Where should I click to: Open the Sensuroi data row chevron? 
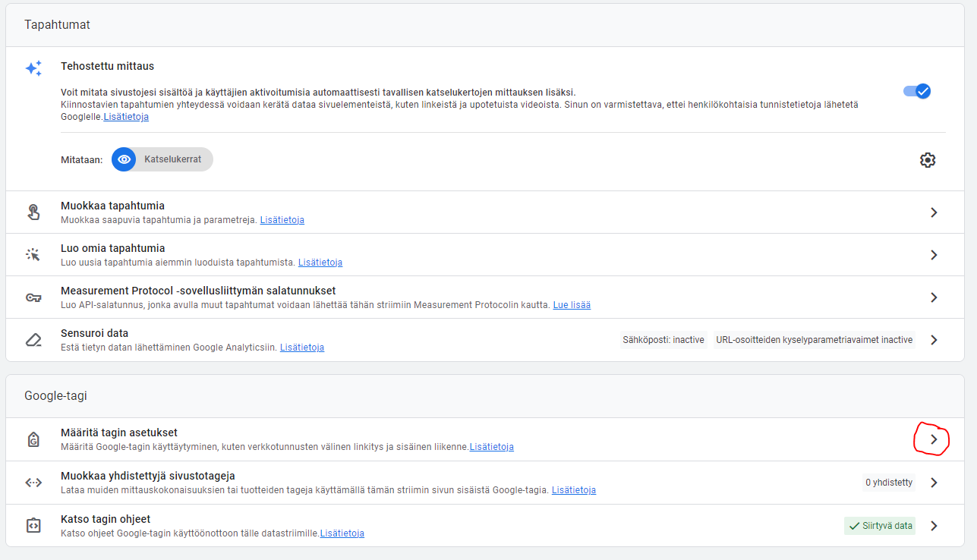coord(934,340)
